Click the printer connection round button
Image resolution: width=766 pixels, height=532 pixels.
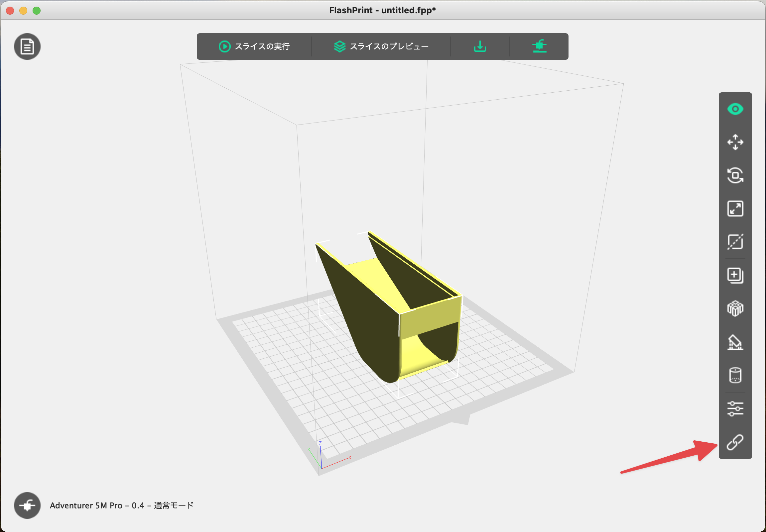(x=27, y=505)
